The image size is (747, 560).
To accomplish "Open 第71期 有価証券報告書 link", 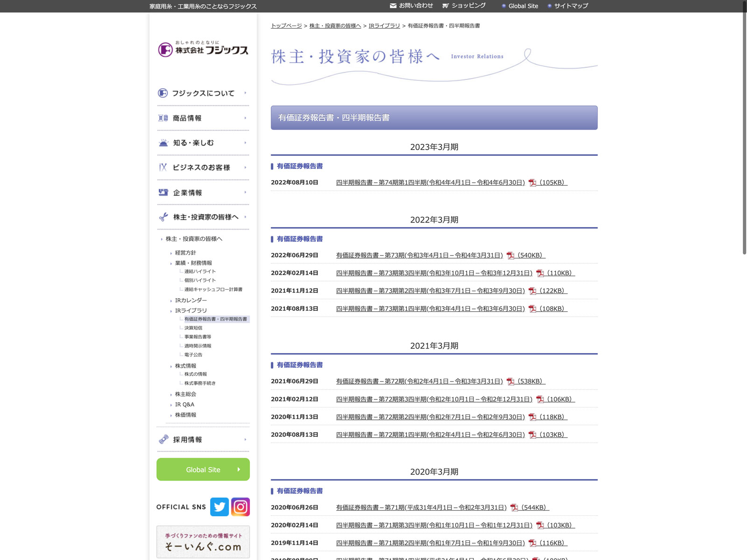I will 421,508.
